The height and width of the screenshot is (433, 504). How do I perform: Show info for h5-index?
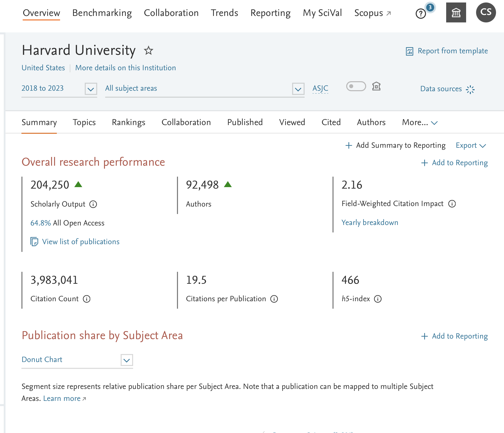coord(378,299)
